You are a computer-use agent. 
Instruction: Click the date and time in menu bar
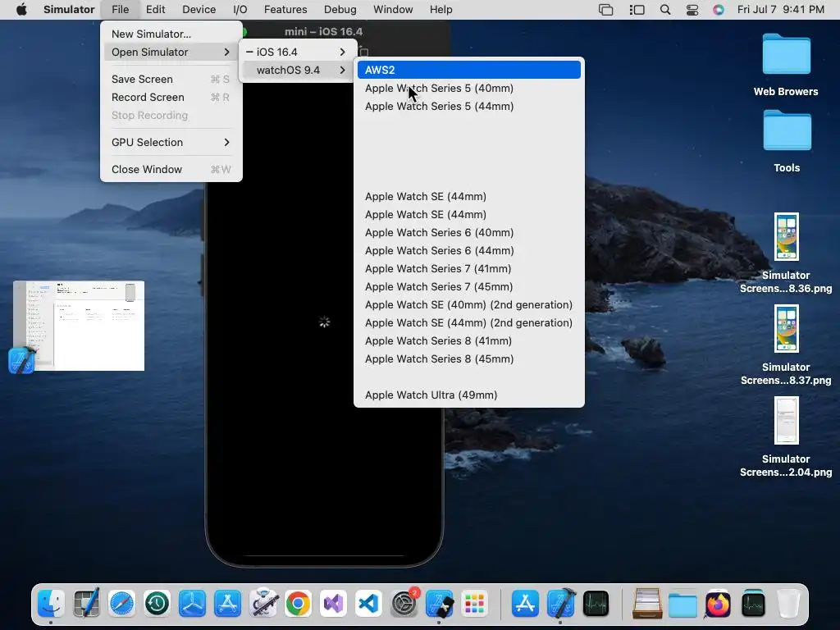coord(781,10)
